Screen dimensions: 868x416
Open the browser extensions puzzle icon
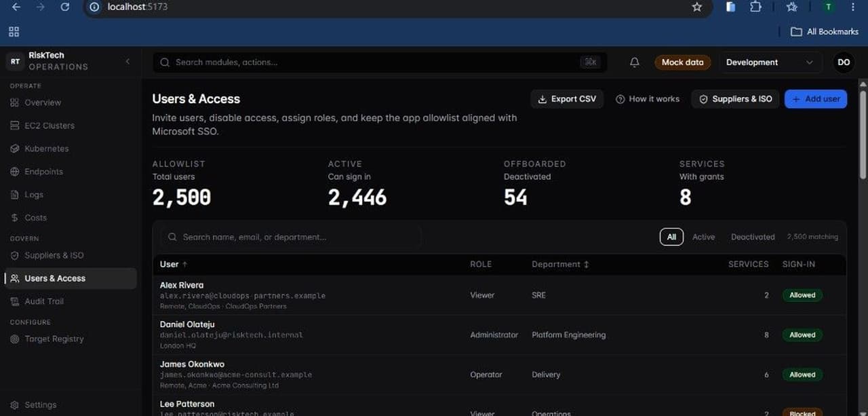755,7
